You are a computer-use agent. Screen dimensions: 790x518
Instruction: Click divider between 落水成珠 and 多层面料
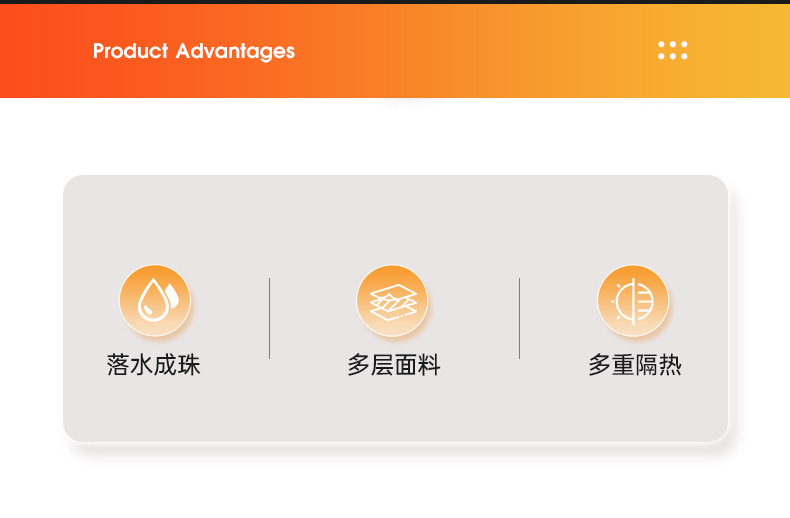(270, 318)
